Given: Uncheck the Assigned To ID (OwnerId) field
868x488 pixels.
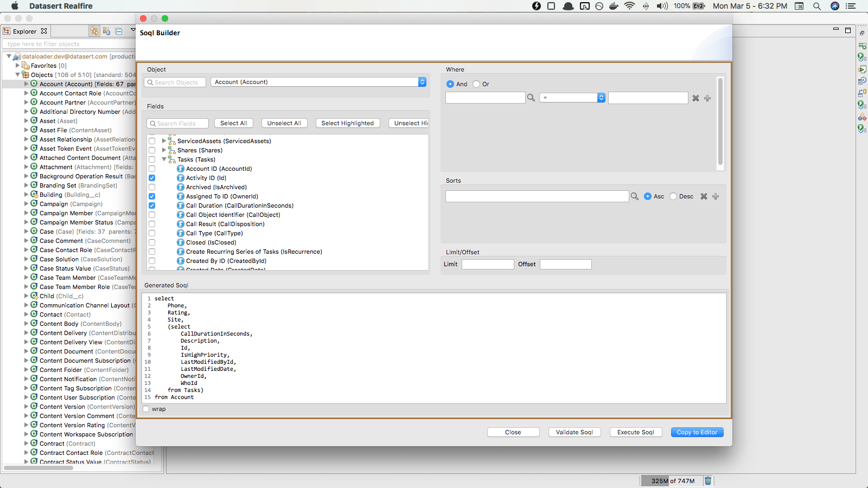Looking at the screenshot, I should [152, 196].
